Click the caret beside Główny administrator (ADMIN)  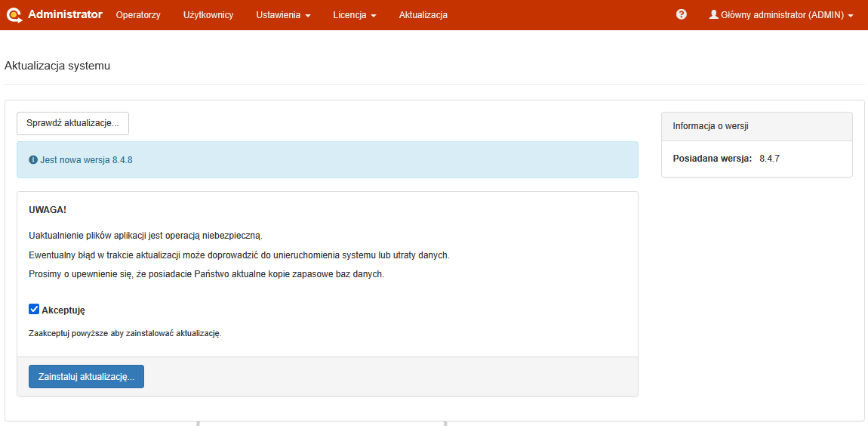tap(851, 16)
